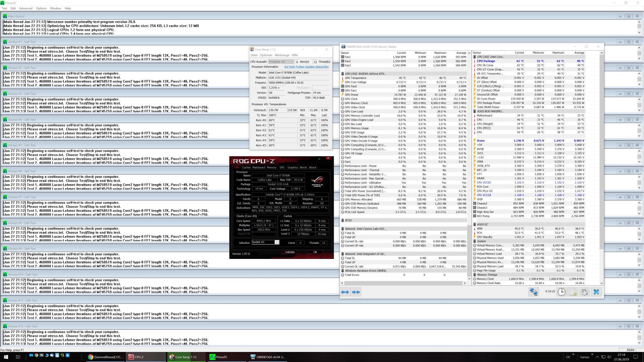Viewport: 644px width, 362px height.
Task: Click HWiNFO left pane scroll-right arrow
Action: pyautogui.click(x=465, y=283)
